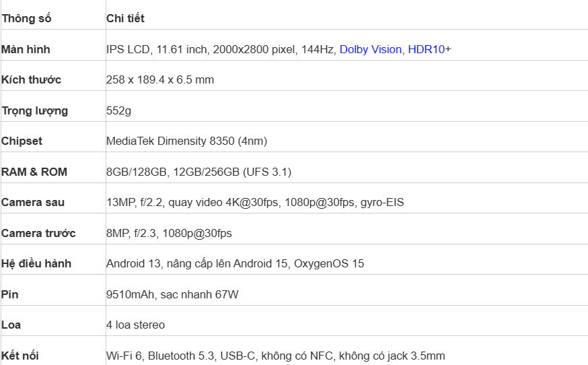This screenshot has height=365, width=588.
Task: Select the "Màn hình" row label
Action: click(x=26, y=49)
